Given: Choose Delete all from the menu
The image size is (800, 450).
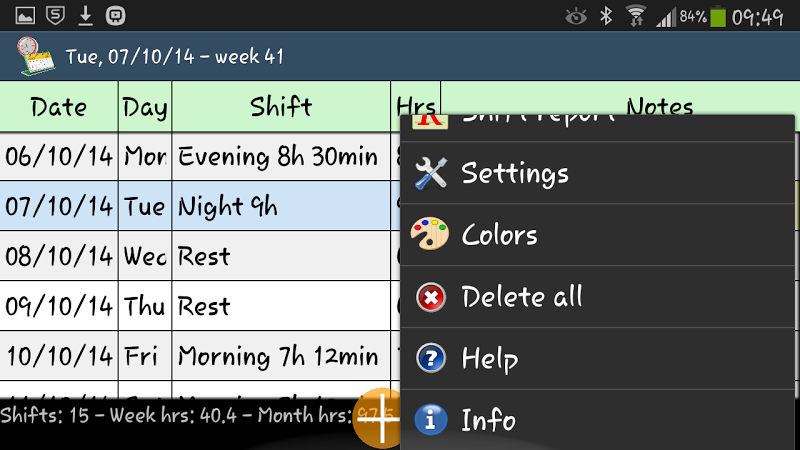Looking at the screenshot, I should click(597, 297).
